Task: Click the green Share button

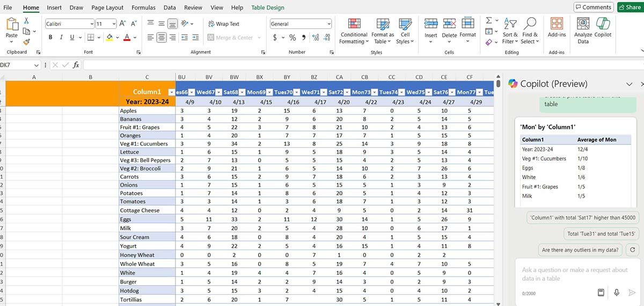Action: [629, 8]
